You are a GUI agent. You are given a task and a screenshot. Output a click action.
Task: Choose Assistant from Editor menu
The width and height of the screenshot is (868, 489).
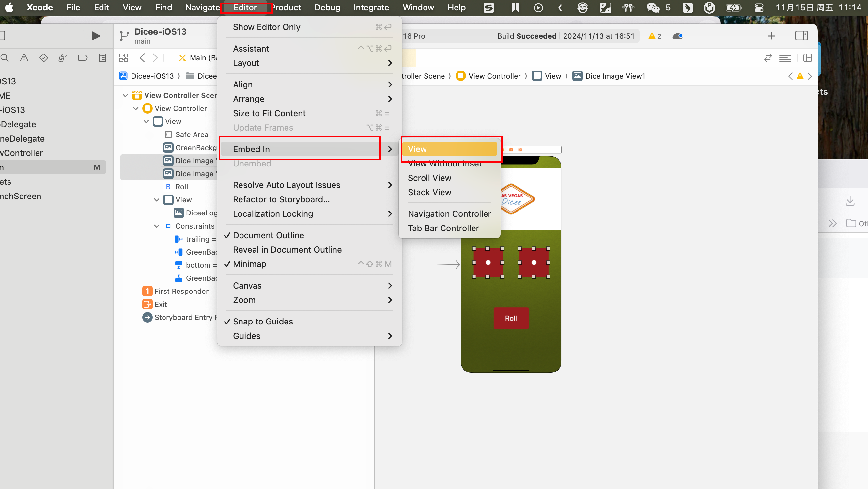coord(309,49)
